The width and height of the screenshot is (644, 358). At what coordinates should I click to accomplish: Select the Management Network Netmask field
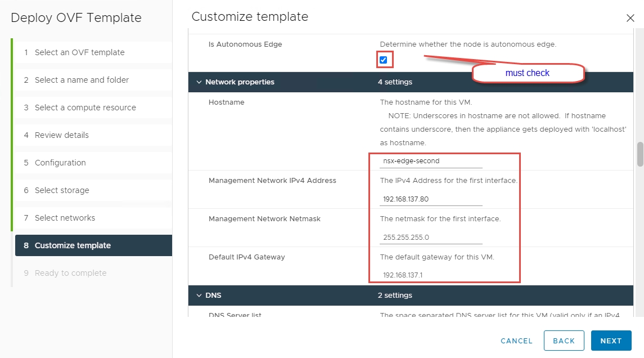431,238
